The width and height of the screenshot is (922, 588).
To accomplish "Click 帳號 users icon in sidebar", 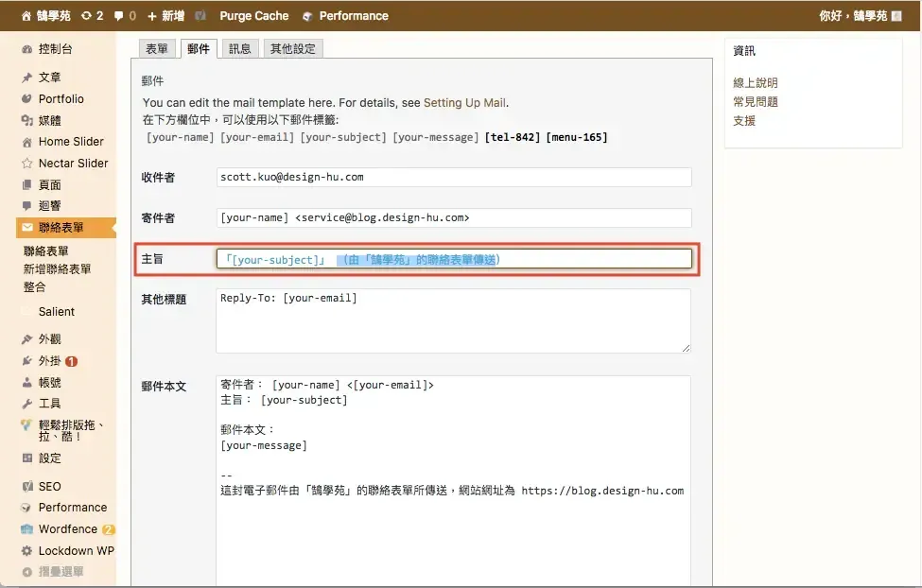I will tap(27, 382).
